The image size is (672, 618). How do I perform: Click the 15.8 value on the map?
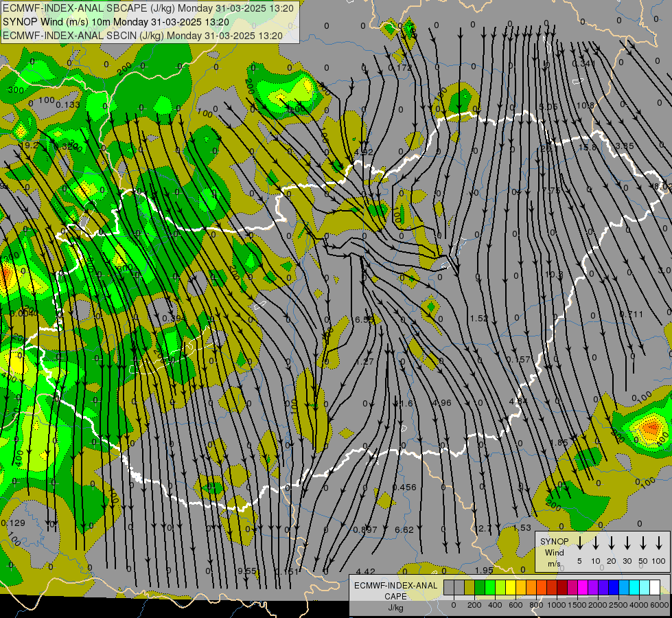587,147
